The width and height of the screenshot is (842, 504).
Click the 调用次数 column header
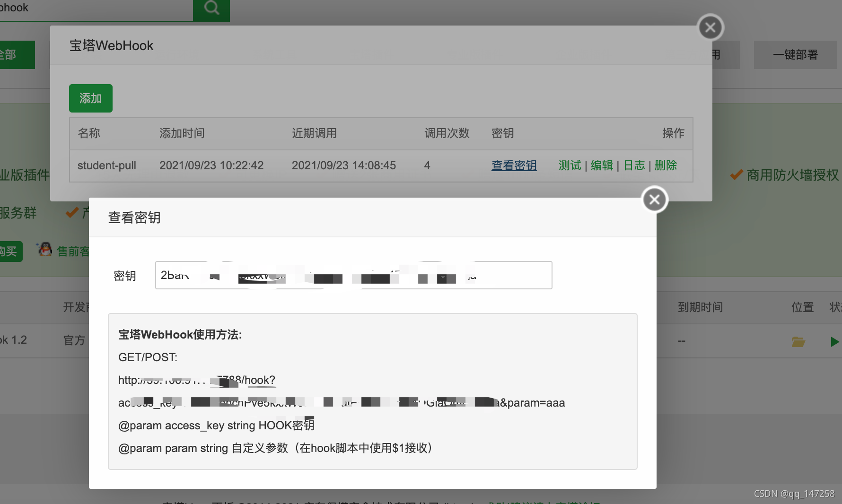tap(447, 133)
